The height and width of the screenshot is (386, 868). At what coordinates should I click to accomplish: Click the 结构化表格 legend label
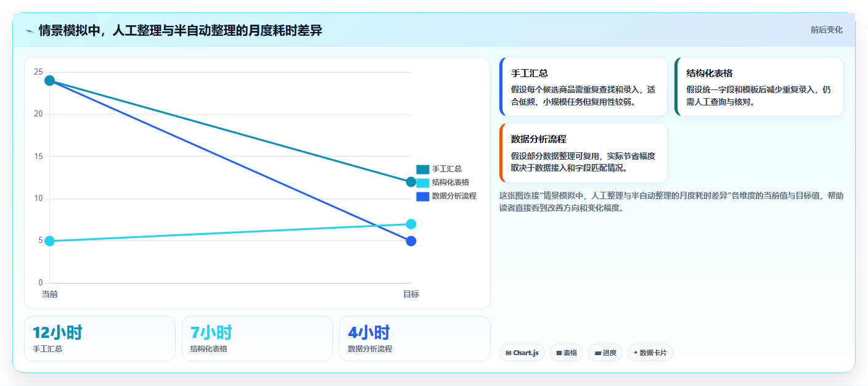[x=451, y=183]
